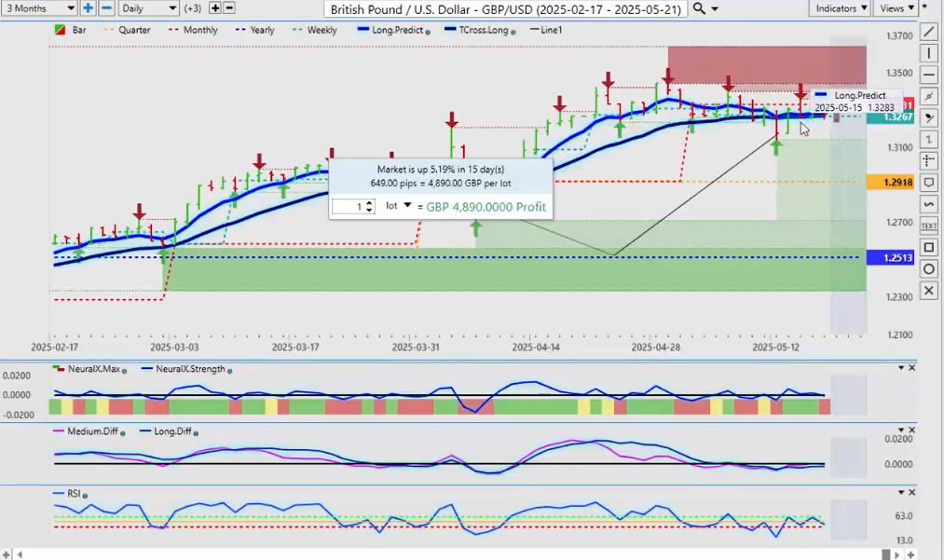
Task: Click the right scroll arrow at bottom
Action: 898,554
